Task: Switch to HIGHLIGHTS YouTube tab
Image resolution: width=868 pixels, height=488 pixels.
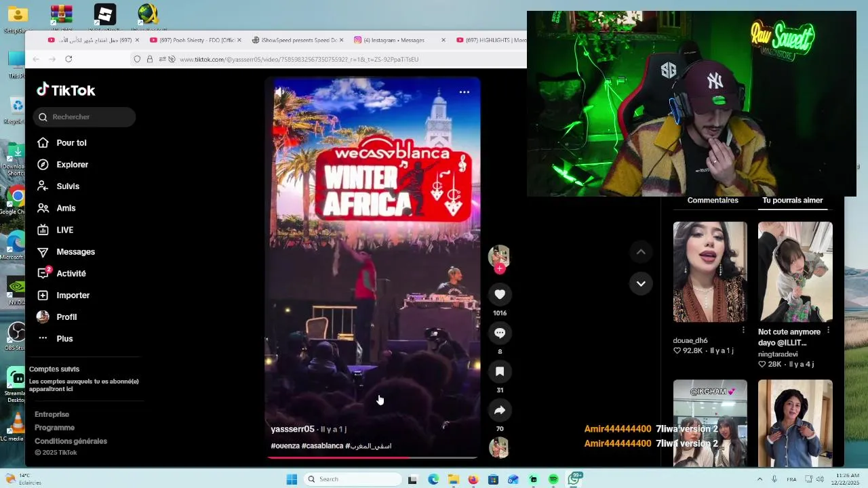Action: pos(490,40)
